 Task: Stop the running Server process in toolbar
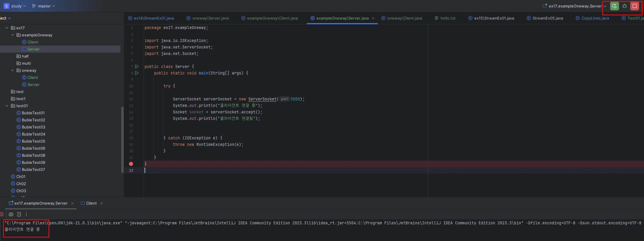[634, 6]
